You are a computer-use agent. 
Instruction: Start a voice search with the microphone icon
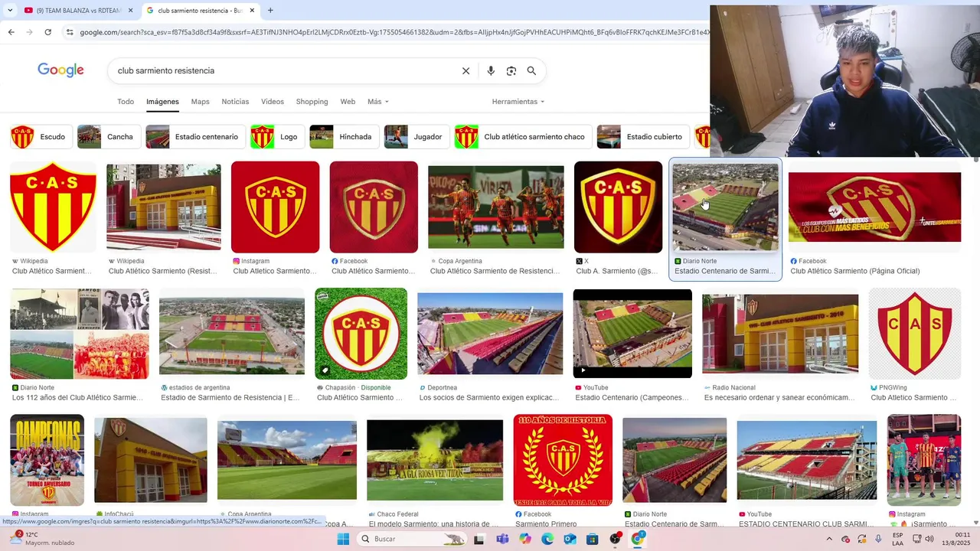pos(491,70)
